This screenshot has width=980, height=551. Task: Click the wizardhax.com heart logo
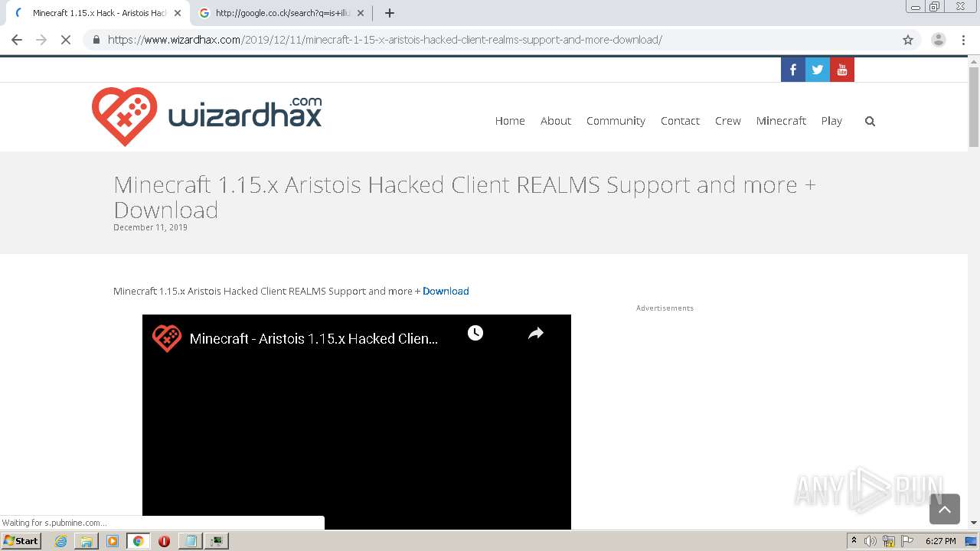(124, 116)
